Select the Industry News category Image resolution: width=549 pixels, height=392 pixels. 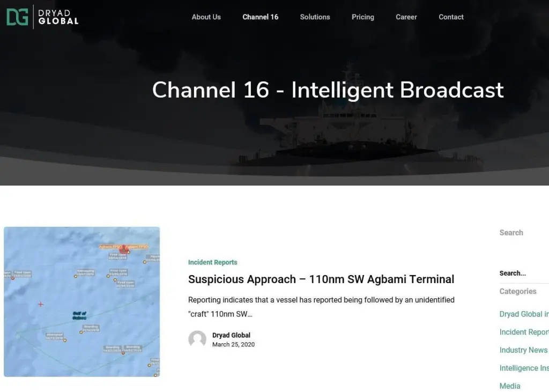click(523, 350)
